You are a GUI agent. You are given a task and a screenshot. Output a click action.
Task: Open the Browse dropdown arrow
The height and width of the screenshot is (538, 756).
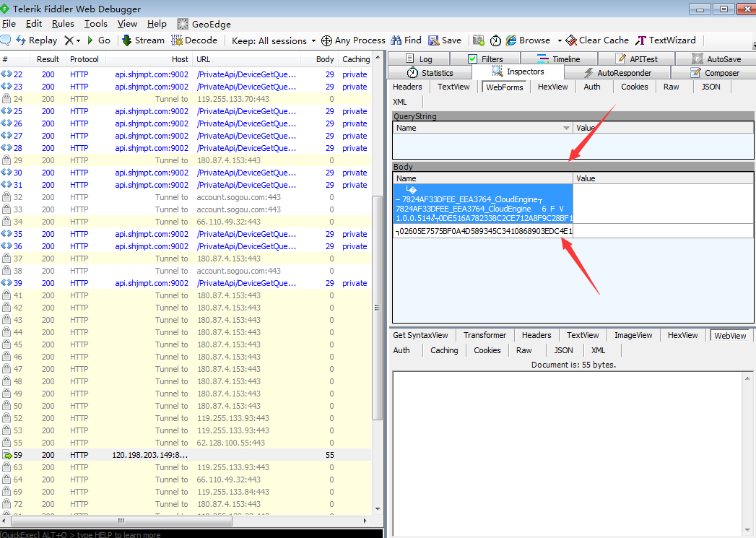pyautogui.click(x=560, y=40)
